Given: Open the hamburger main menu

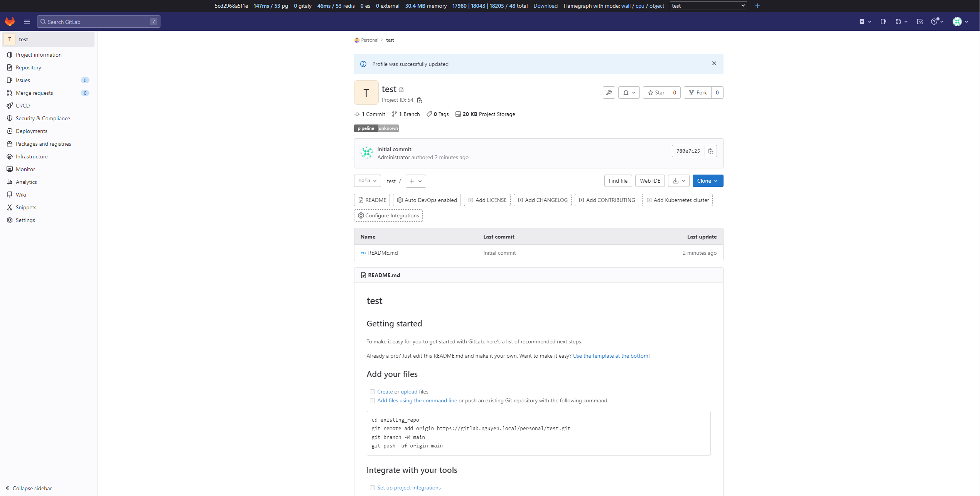Looking at the screenshot, I should [27, 22].
